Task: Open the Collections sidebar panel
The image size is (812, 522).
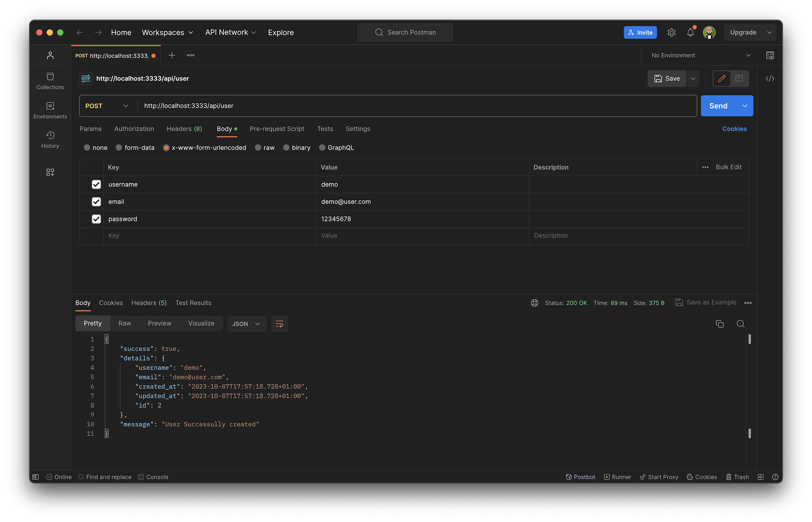Action: [x=50, y=80]
